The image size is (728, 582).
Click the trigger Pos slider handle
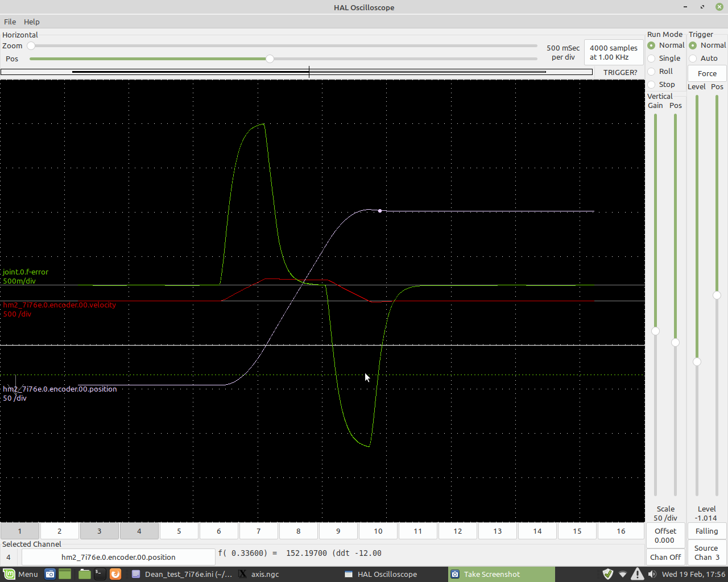[717, 295]
